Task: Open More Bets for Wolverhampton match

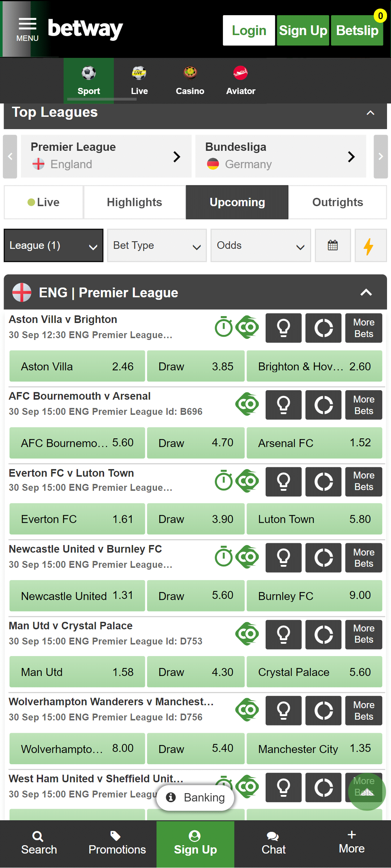Action: pyautogui.click(x=364, y=711)
